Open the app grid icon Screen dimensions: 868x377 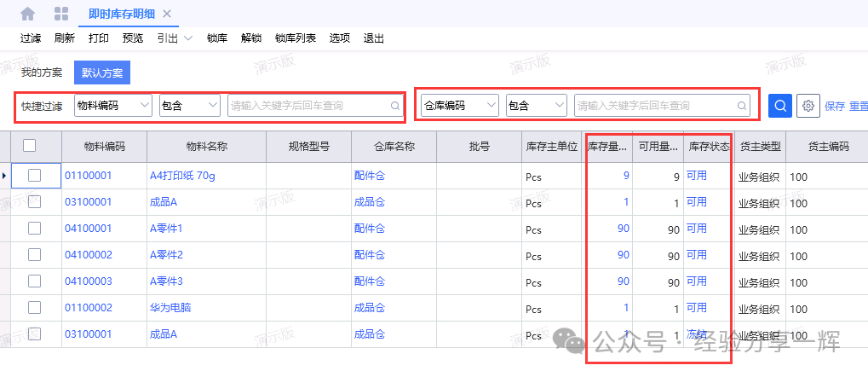click(61, 14)
